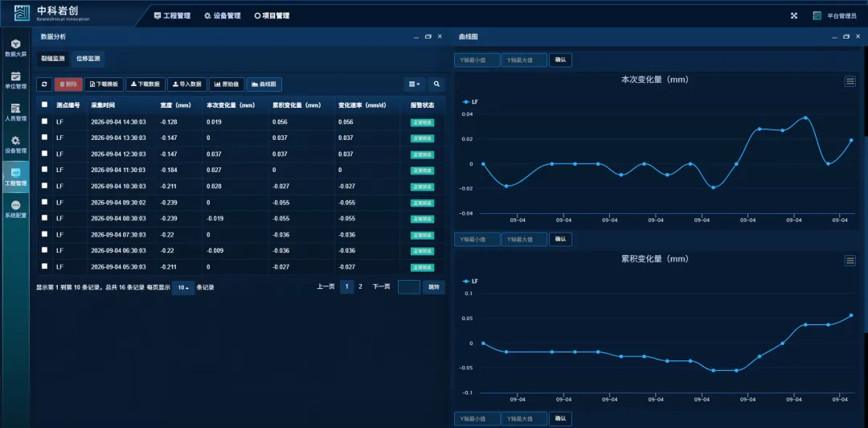The width and height of the screenshot is (868, 428).
Task: Select the 人员管理 sidebar icon
Action: point(15,112)
